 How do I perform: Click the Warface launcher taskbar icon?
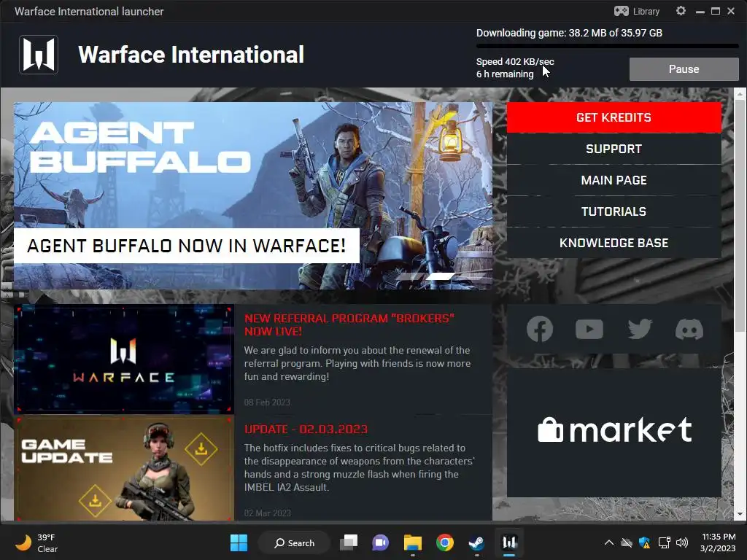(x=508, y=542)
